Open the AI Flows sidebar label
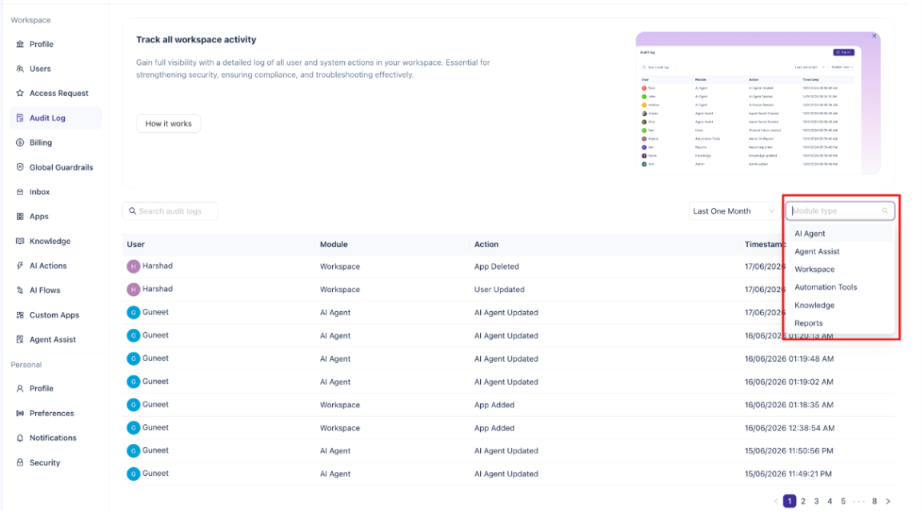 (45, 290)
